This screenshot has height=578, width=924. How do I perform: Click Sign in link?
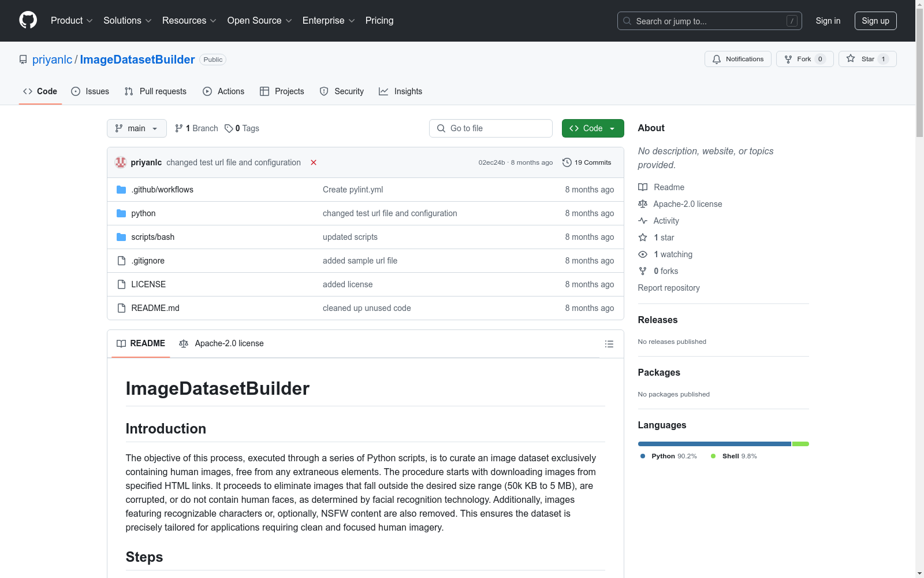tap(828, 21)
